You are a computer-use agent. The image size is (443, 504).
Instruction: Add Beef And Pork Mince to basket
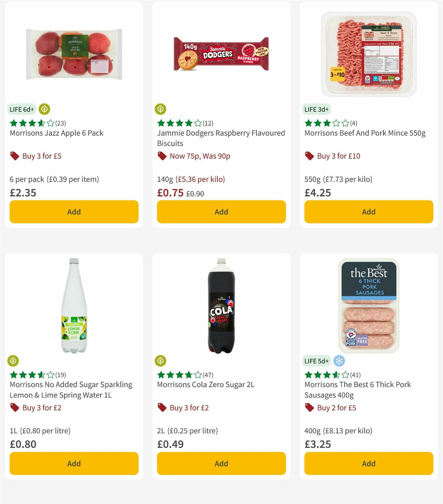click(368, 212)
